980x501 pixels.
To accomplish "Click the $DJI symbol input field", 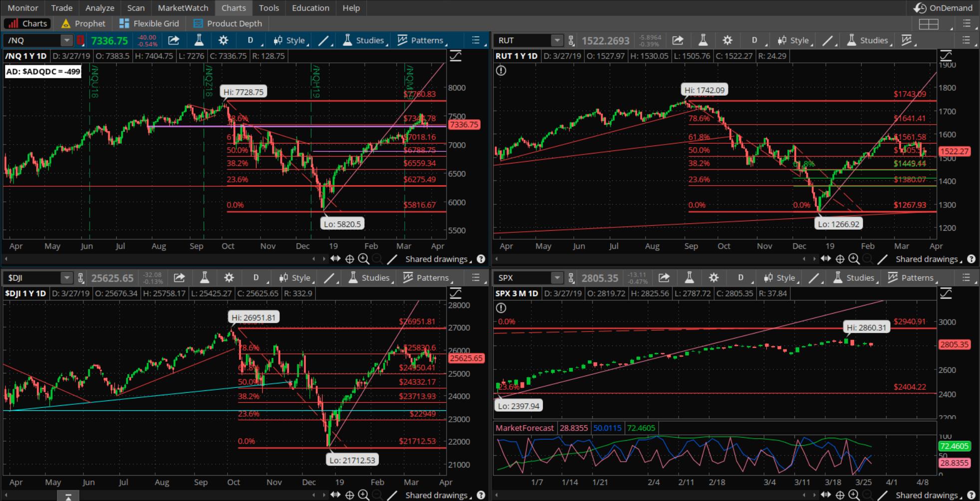I will (32, 278).
